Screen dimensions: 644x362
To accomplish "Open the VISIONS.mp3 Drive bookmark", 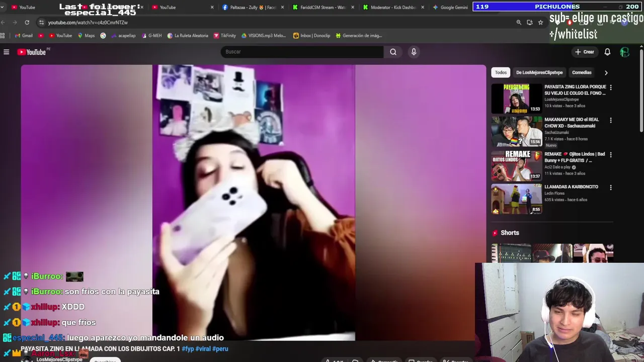I will click(263, 36).
